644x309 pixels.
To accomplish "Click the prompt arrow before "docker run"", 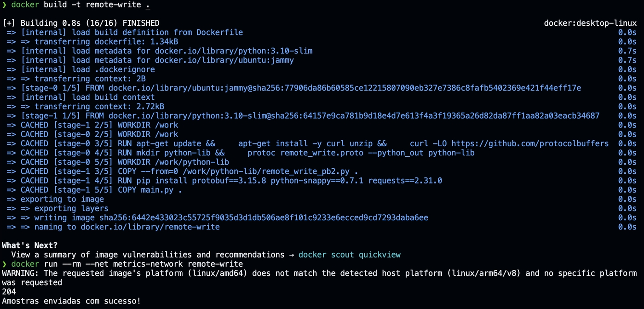I will click(x=4, y=264).
